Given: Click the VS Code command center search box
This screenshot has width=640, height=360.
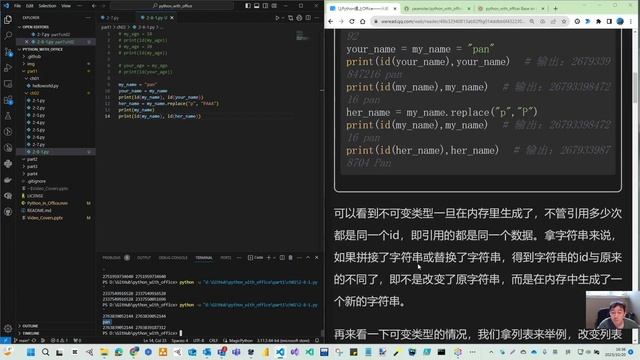Looking at the screenshot, I should click(x=172, y=6).
